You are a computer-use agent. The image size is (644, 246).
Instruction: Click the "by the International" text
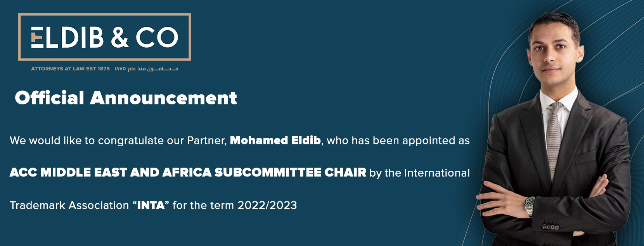tap(419, 173)
